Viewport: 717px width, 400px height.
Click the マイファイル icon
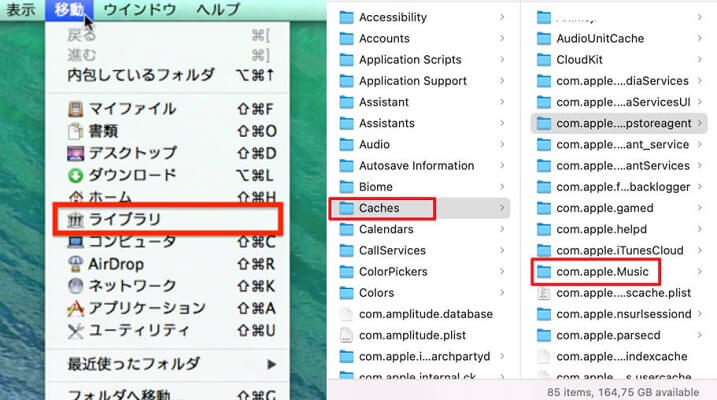click(x=75, y=109)
